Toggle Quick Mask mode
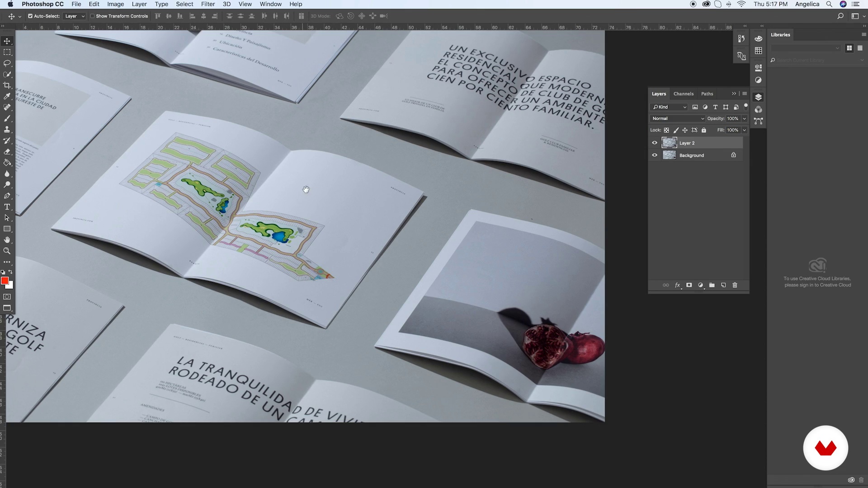This screenshot has width=868, height=488. (x=7, y=297)
